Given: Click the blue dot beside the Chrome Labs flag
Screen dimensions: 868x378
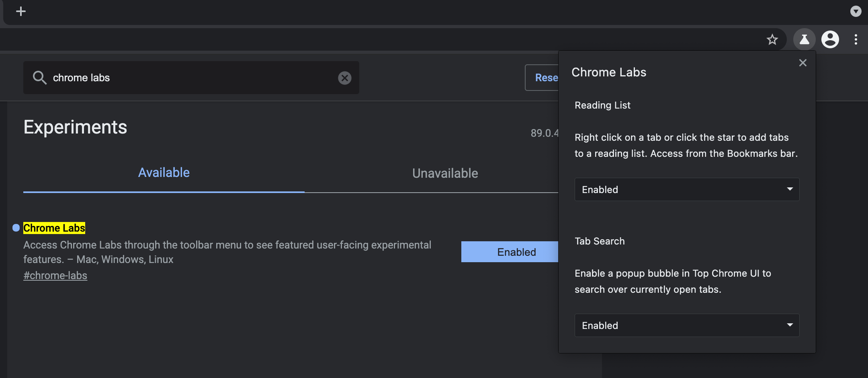Looking at the screenshot, I should click(16, 228).
